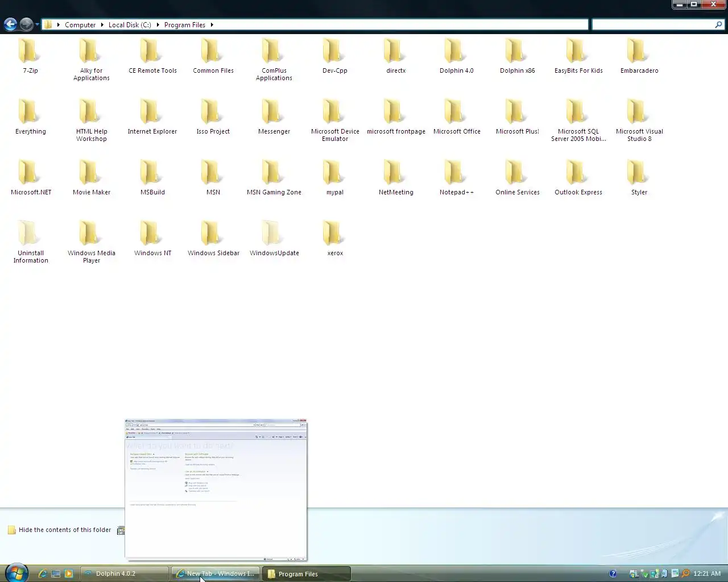Launch Internet Explorer from Quick Launch

click(43, 573)
